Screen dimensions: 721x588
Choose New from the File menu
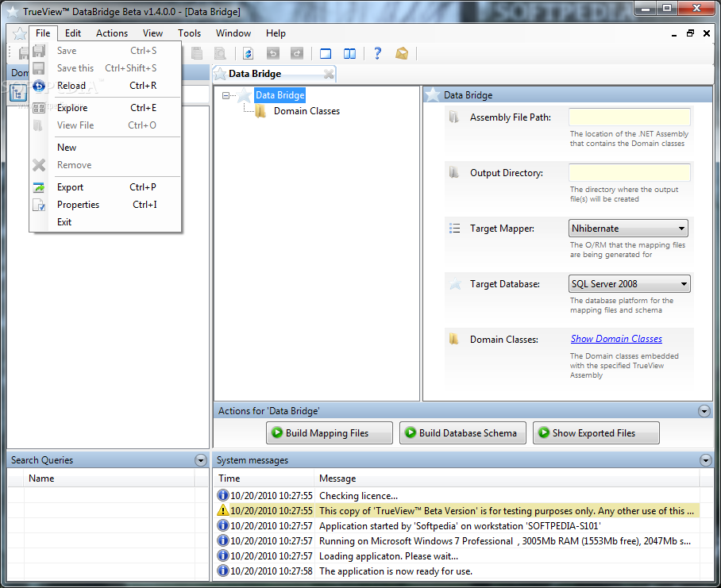click(x=106, y=148)
